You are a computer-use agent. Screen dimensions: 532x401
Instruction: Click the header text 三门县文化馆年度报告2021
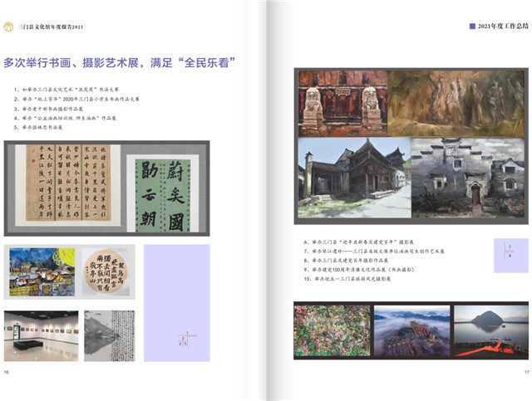(x=51, y=27)
